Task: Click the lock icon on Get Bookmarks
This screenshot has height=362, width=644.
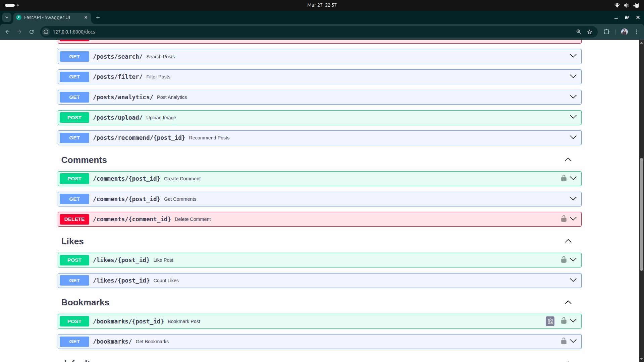Action: pos(563,341)
